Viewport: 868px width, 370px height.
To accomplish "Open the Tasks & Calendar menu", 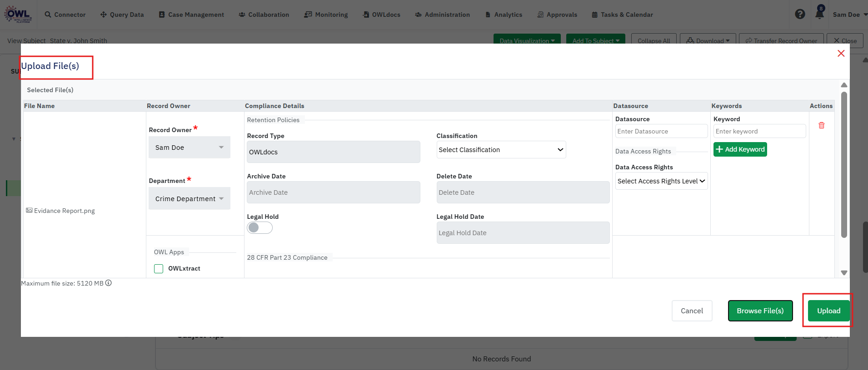I will coord(622,15).
